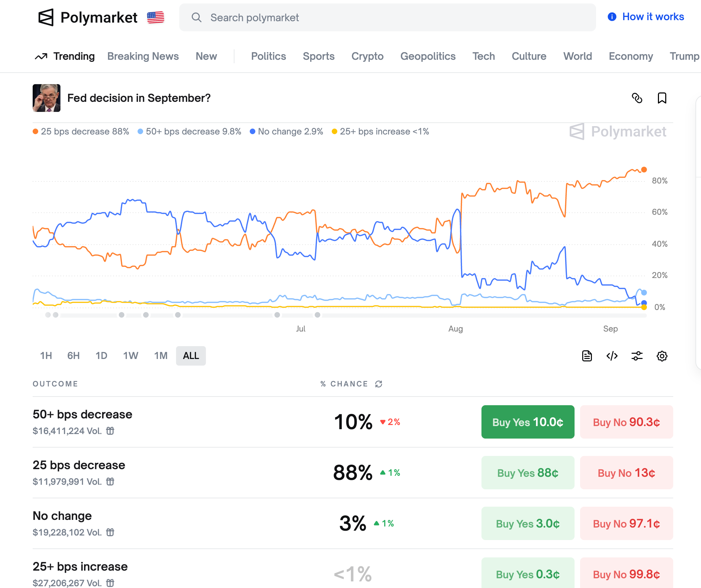The height and width of the screenshot is (588, 701).
Task: Select the 50+ bps decrease outcome name
Action: [x=82, y=414]
